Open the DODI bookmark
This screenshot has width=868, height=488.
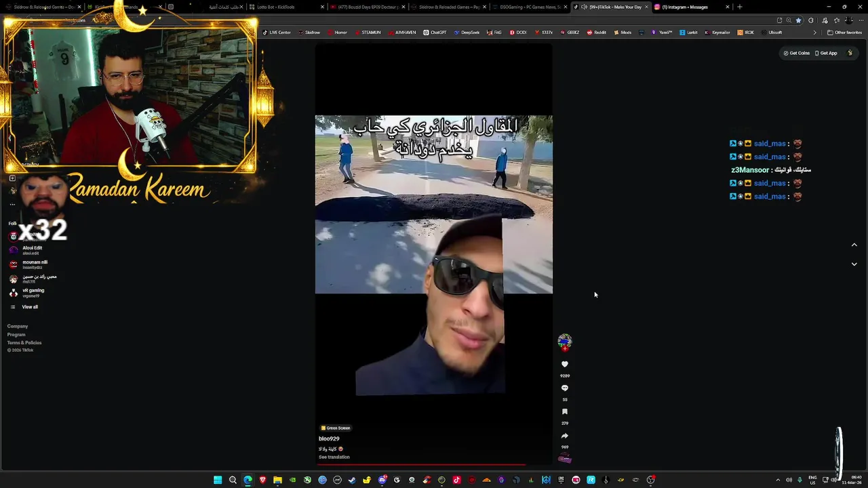point(517,33)
